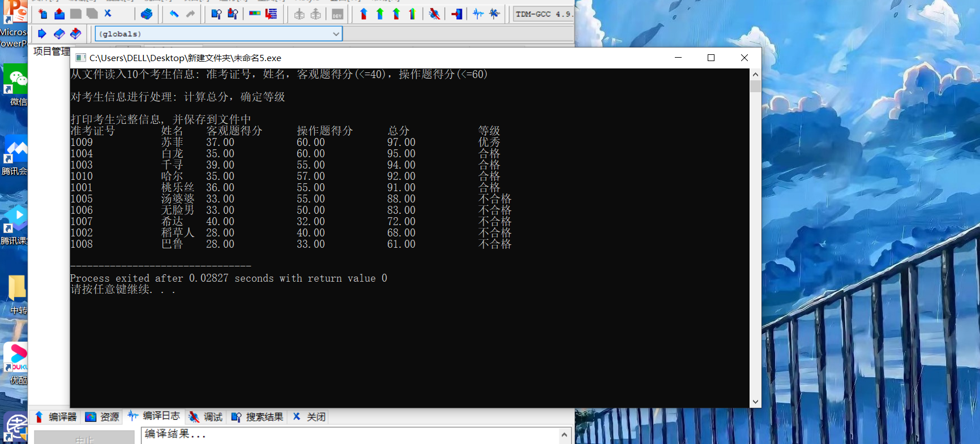Open the (globals) class dropdown
Viewport: 980px width, 444px height.
point(219,34)
